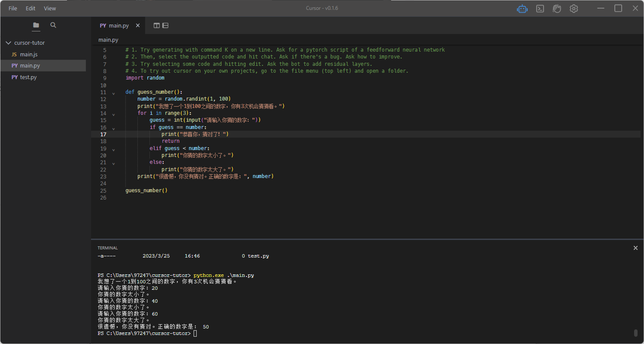Show the file explorer folder icon
644x344 pixels.
point(36,25)
